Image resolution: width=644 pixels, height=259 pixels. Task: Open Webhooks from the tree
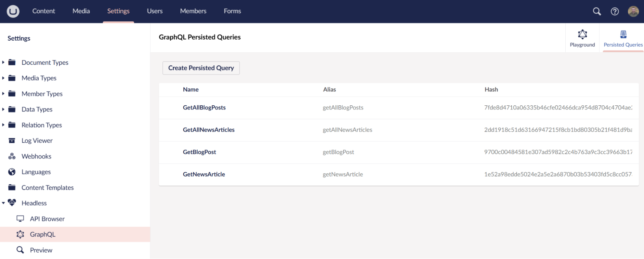point(36,156)
